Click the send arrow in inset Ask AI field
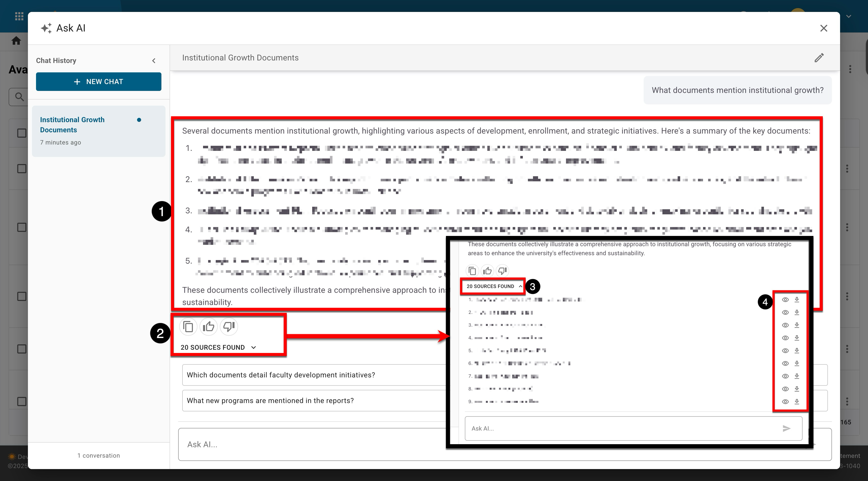 pyautogui.click(x=787, y=428)
